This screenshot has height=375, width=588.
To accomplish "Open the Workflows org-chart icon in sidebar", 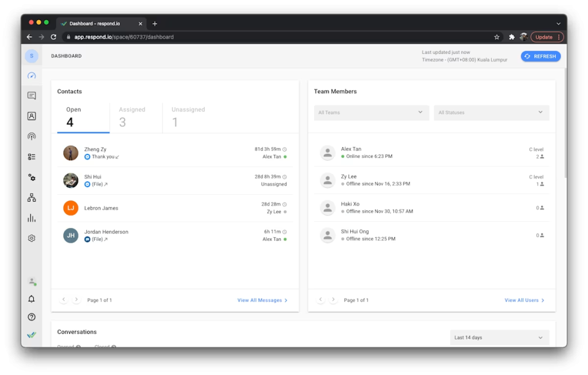I will [32, 198].
